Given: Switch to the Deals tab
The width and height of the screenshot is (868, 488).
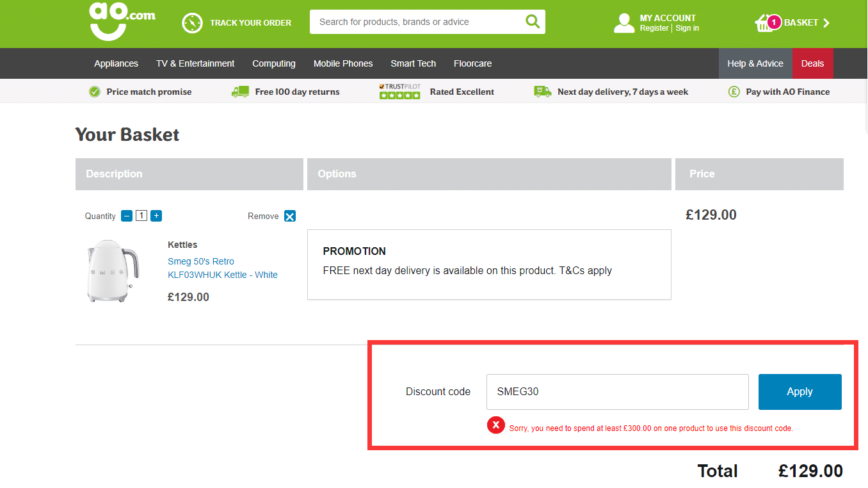Looking at the screenshot, I should [812, 63].
